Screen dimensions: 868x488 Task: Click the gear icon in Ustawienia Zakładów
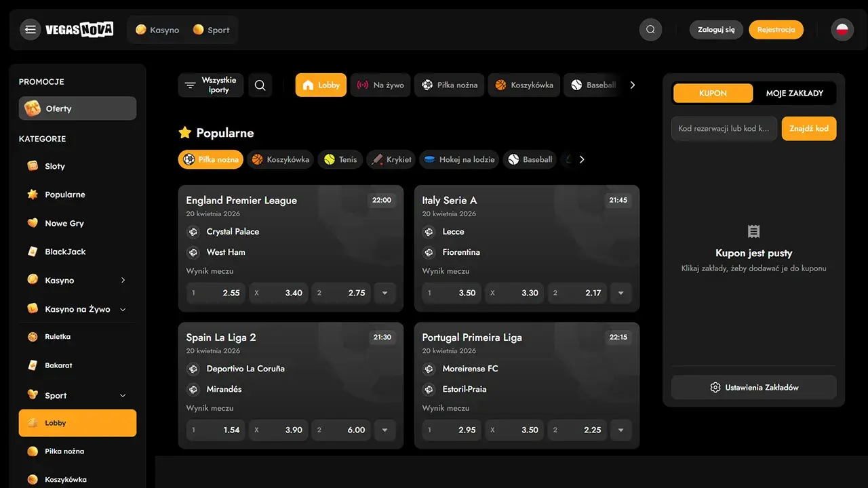point(715,388)
